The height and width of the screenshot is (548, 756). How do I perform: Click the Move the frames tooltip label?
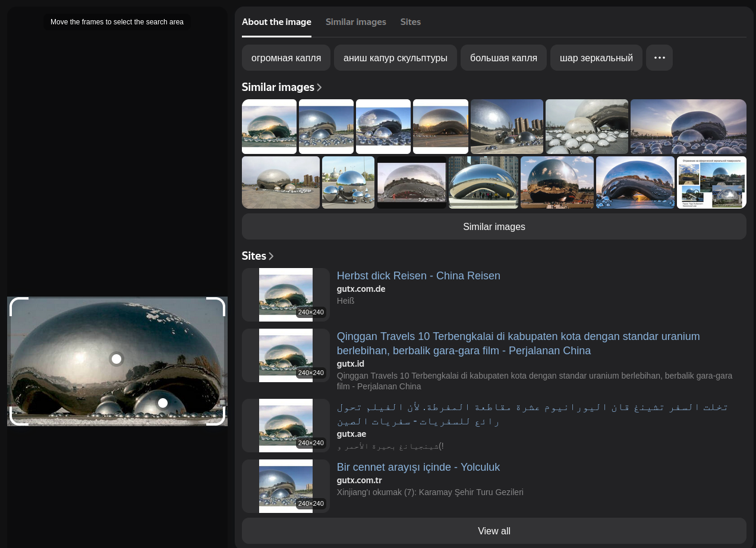(117, 22)
